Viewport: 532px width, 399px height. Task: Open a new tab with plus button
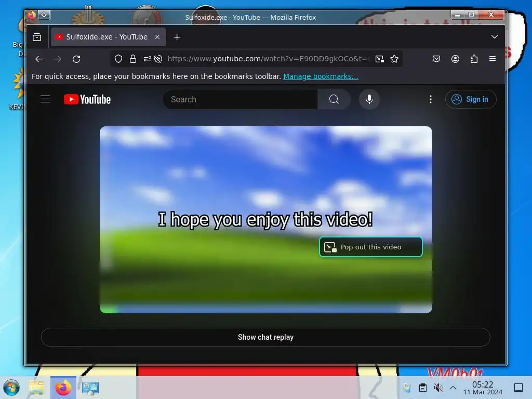[177, 37]
